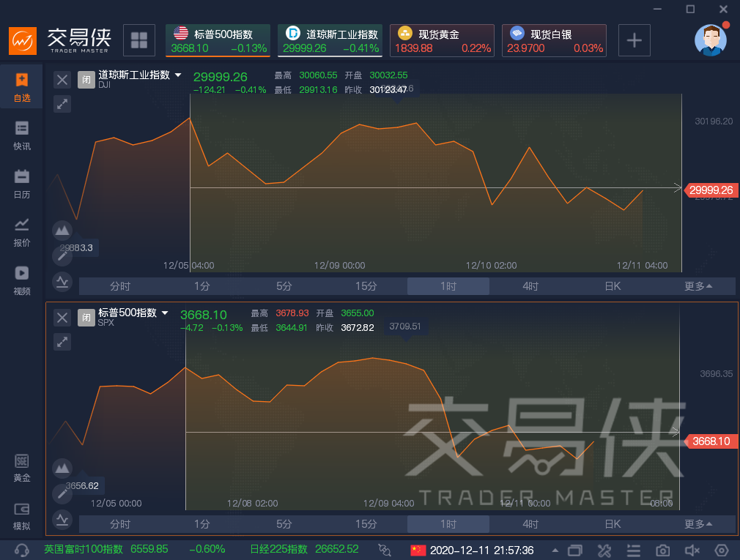The width and height of the screenshot is (740, 560).
Task: Close the 标普500指数 chart panel
Action: click(62, 317)
